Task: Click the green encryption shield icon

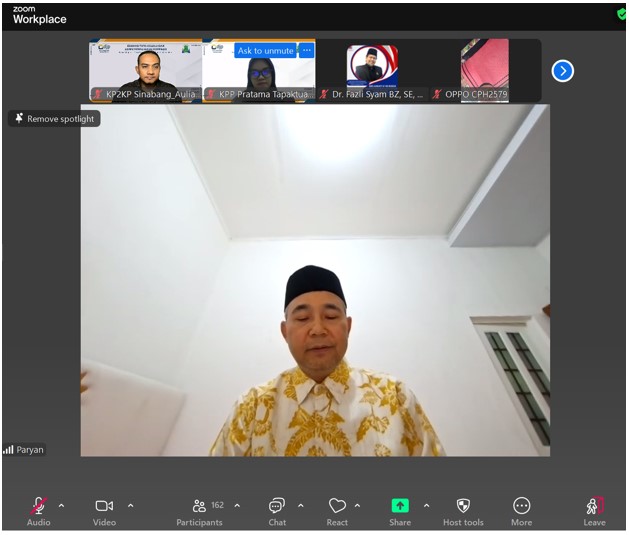Action: pos(621,14)
